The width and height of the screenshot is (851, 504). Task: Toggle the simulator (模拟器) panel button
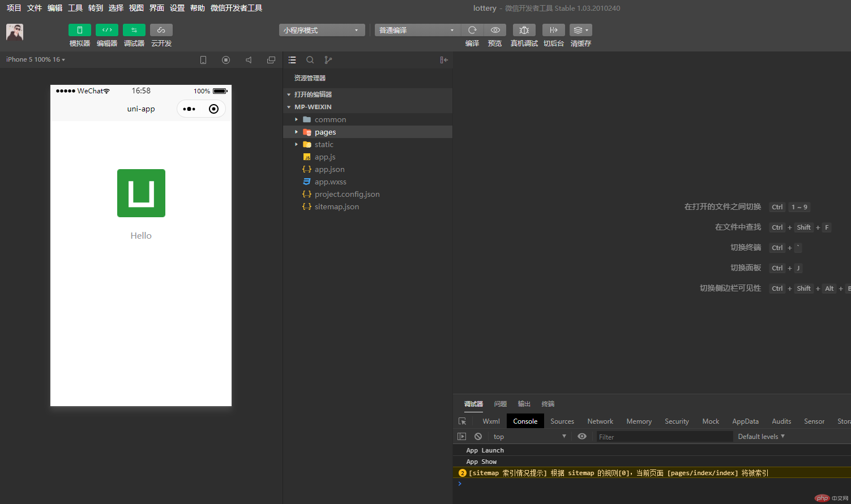[x=80, y=30]
